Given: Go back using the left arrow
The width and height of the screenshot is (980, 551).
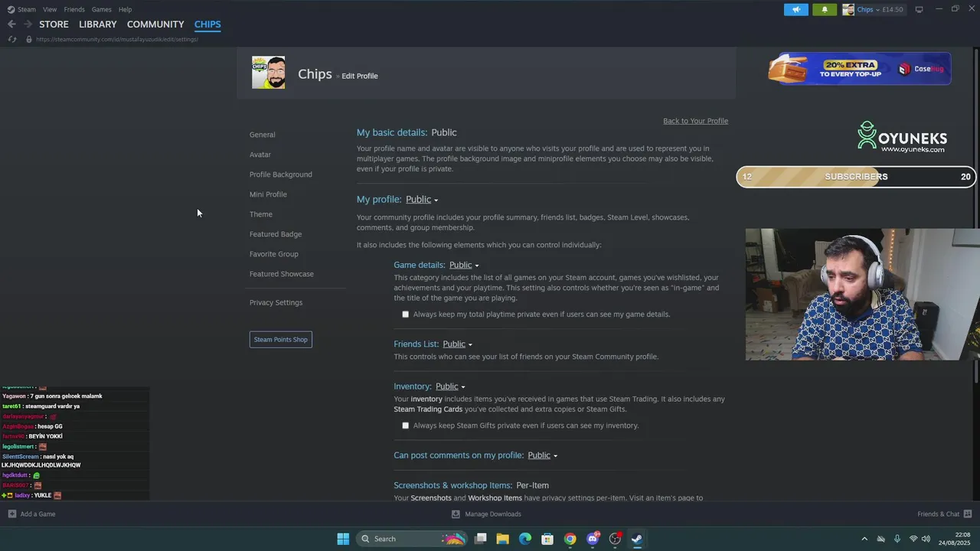Looking at the screenshot, I should [11, 24].
